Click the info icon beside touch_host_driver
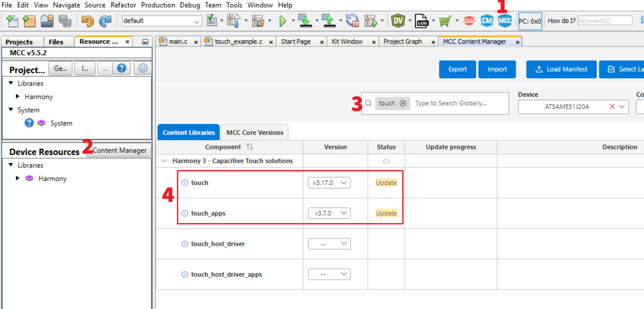The height and width of the screenshot is (309, 644). click(185, 244)
